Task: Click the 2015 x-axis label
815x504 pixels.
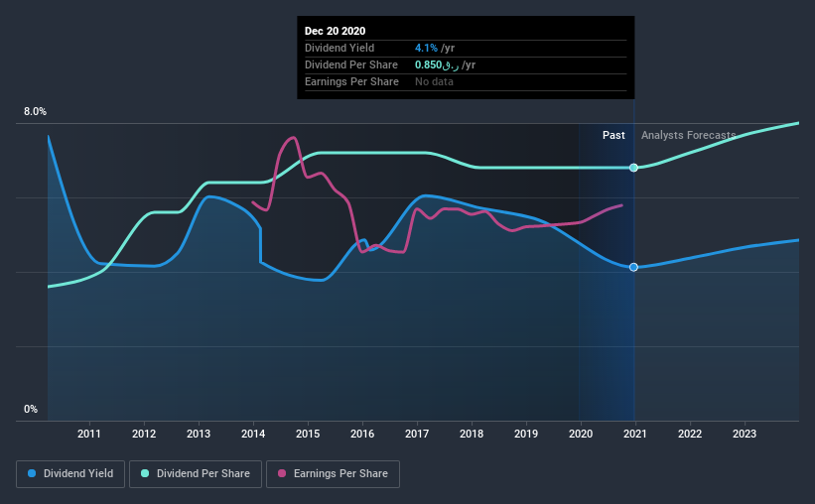Action: (x=308, y=434)
